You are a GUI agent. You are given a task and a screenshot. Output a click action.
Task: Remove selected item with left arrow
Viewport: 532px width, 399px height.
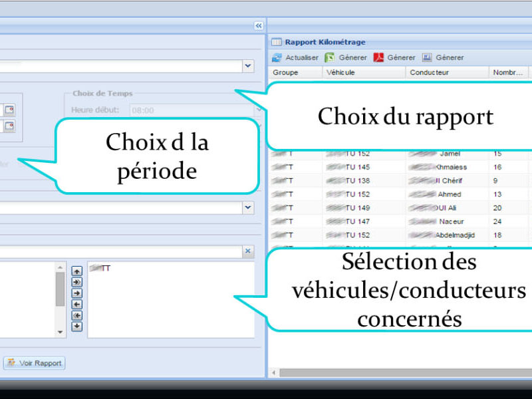click(77, 304)
